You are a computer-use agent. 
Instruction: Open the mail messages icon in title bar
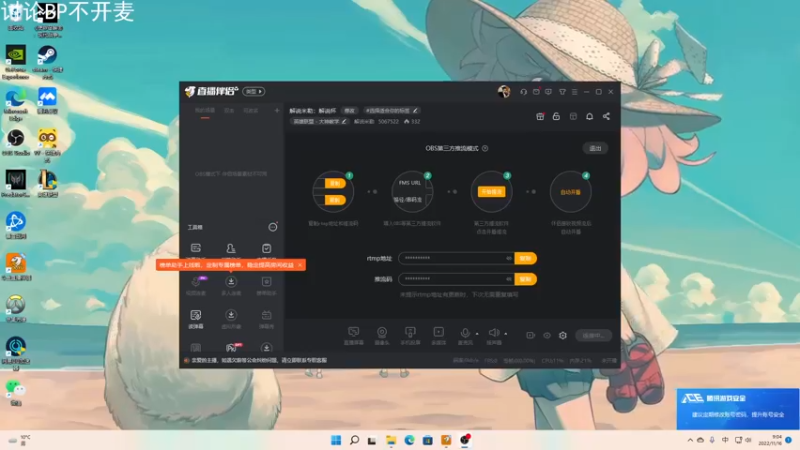(x=536, y=92)
